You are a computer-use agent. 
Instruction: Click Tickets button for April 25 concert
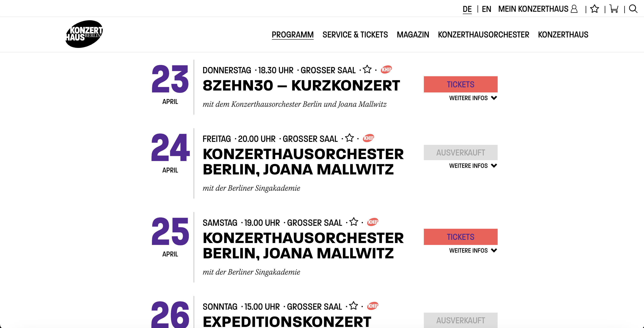pyautogui.click(x=460, y=237)
